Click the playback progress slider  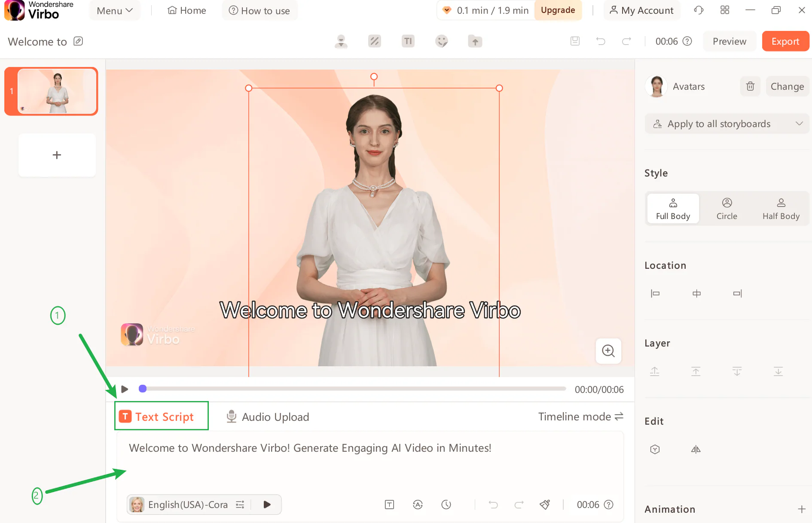(x=352, y=389)
